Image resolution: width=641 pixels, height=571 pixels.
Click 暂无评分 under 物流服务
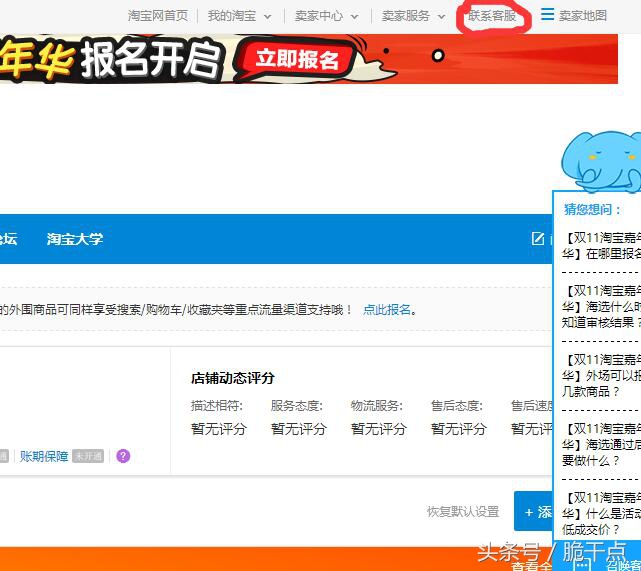coord(379,429)
